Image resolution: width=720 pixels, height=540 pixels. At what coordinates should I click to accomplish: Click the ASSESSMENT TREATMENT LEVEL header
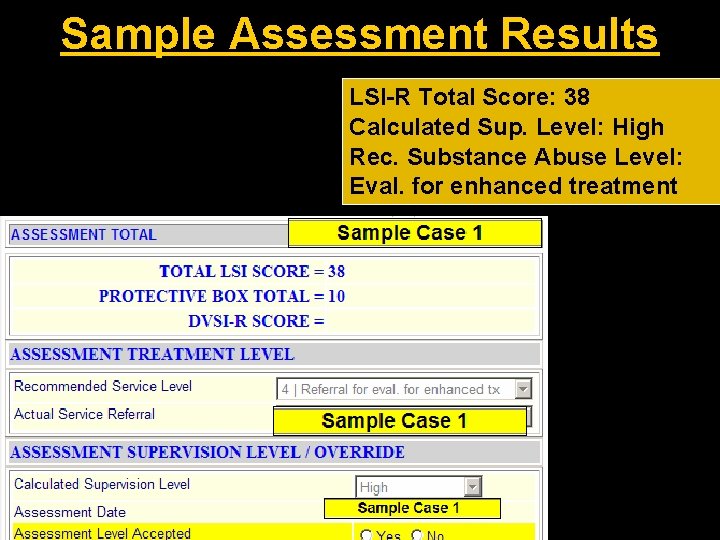pyautogui.click(x=152, y=354)
